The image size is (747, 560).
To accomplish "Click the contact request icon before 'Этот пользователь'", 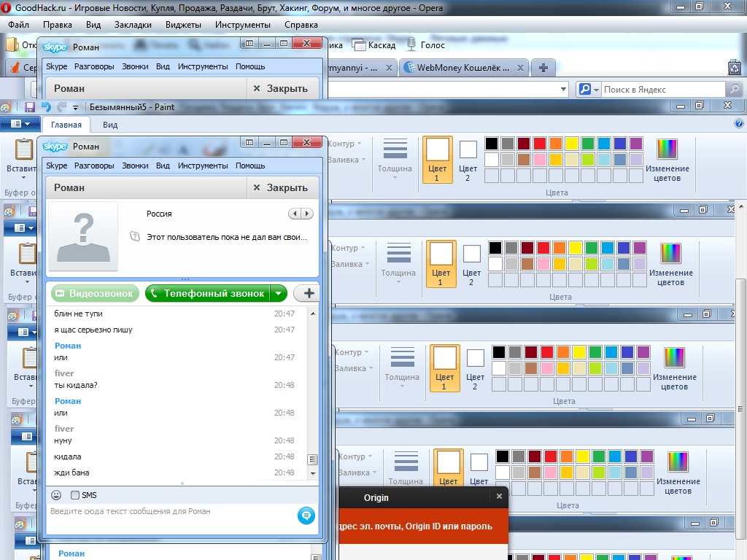I will [x=135, y=236].
